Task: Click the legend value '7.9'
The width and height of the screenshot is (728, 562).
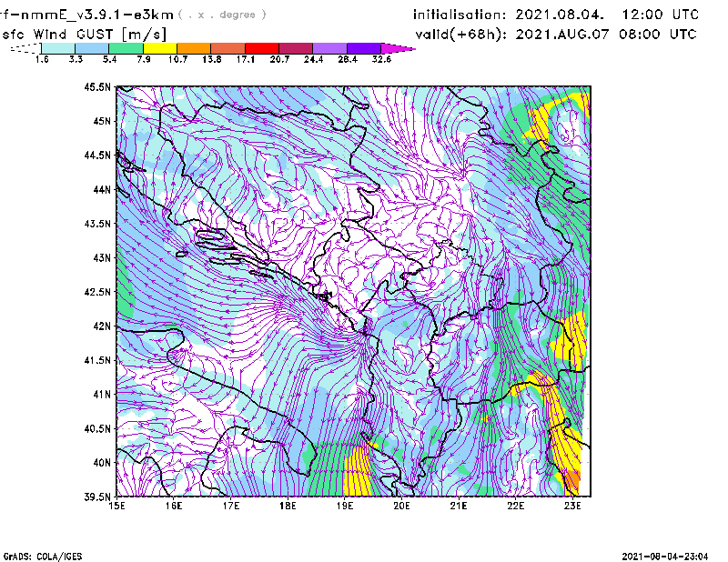Action: pyautogui.click(x=144, y=59)
